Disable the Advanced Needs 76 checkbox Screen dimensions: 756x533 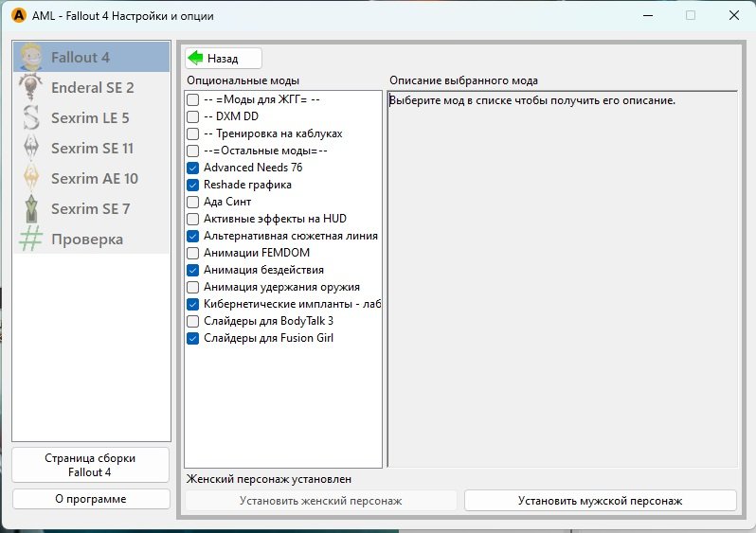tap(193, 168)
